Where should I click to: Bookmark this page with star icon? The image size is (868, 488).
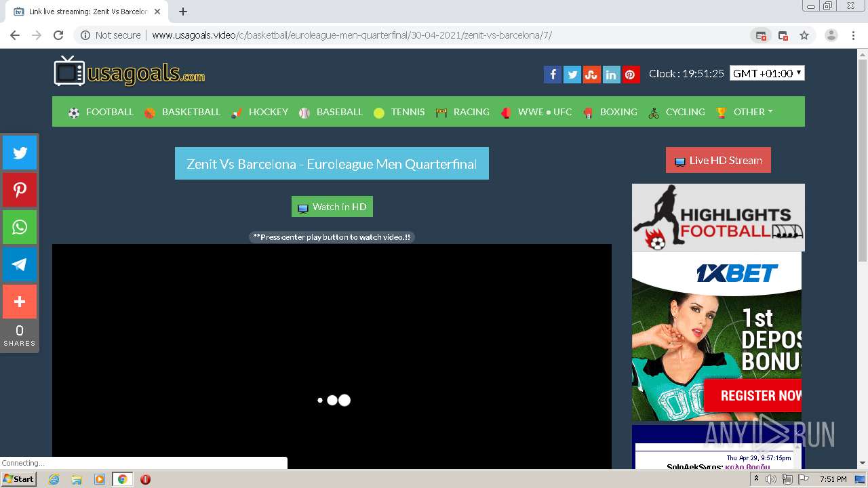804,35
